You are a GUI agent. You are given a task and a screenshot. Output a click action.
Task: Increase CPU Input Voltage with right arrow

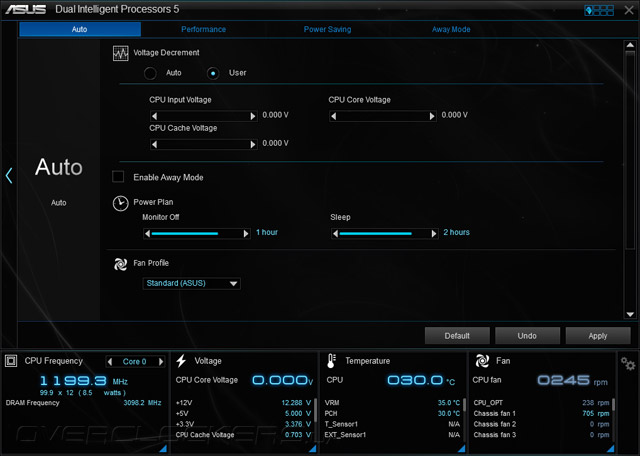click(253, 116)
